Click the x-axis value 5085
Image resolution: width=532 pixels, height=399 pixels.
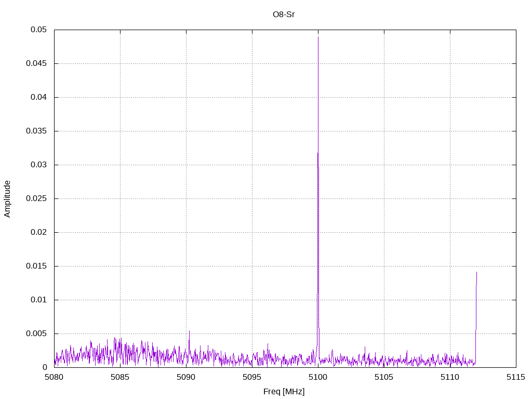120,377
